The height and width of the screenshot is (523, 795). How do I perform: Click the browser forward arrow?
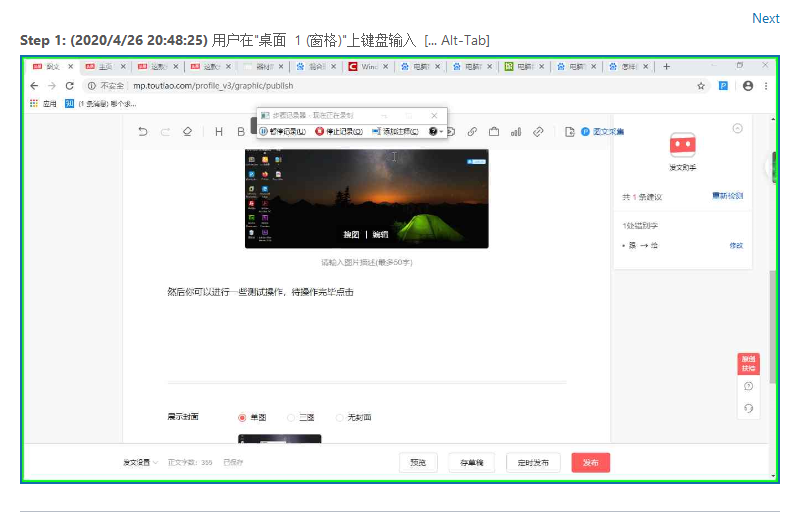coord(52,86)
